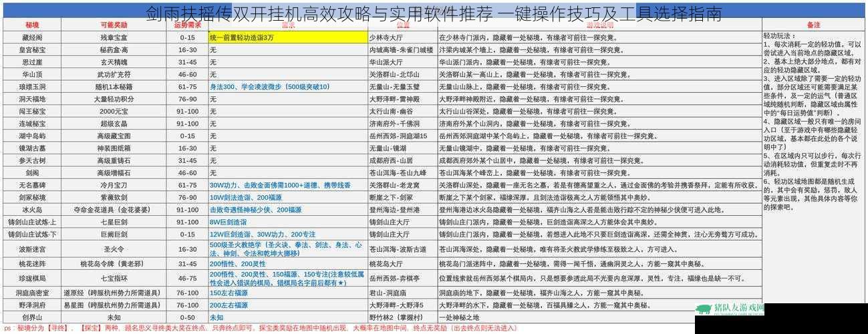The image size is (868, 334).
Task: Click the 残章宝盒 reward cell
Action: point(114,37)
